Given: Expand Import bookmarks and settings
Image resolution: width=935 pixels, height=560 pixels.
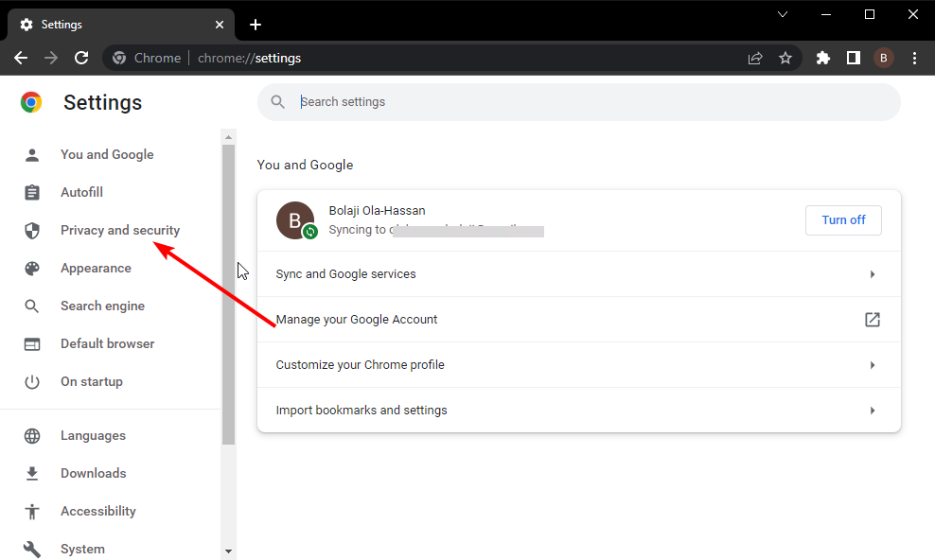Looking at the screenshot, I should [x=579, y=410].
